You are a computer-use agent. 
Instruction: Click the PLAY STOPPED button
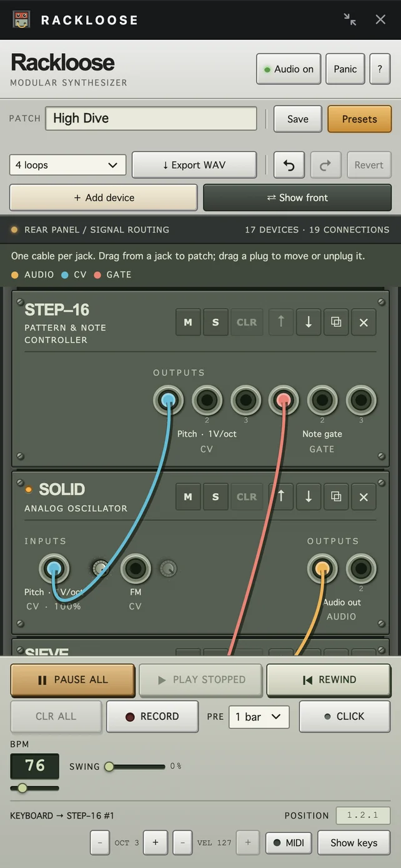click(x=201, y=680)
